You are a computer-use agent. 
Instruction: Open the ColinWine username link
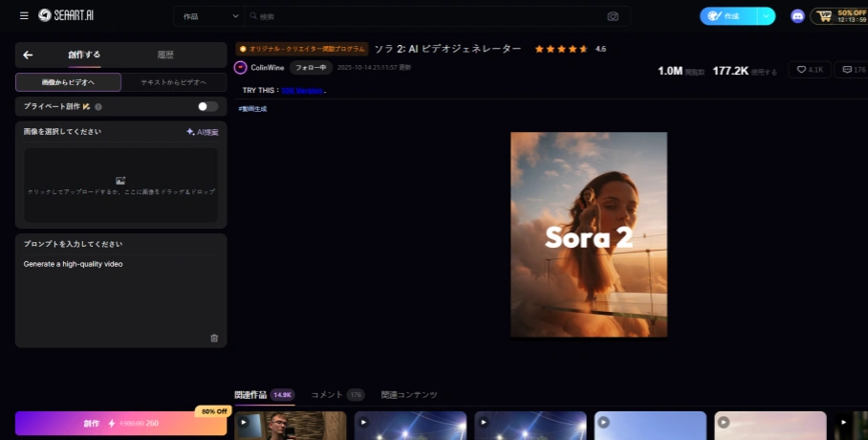268,68
